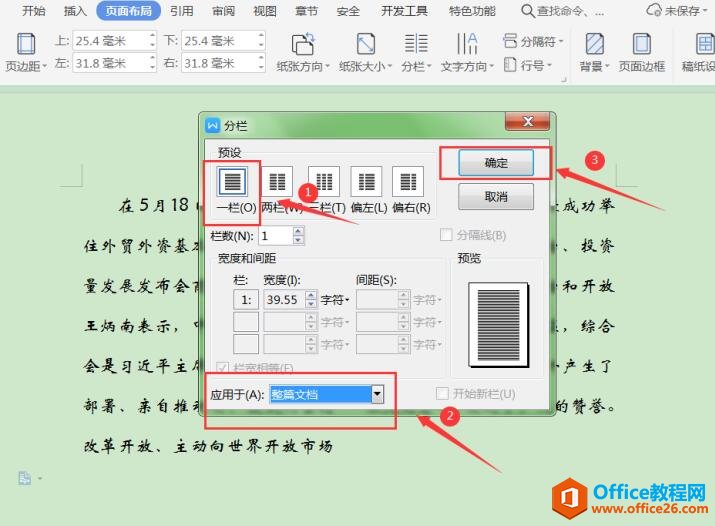Switch to the 视图 tab
This screenshot has height=526, width=715.
pos(265,10)
